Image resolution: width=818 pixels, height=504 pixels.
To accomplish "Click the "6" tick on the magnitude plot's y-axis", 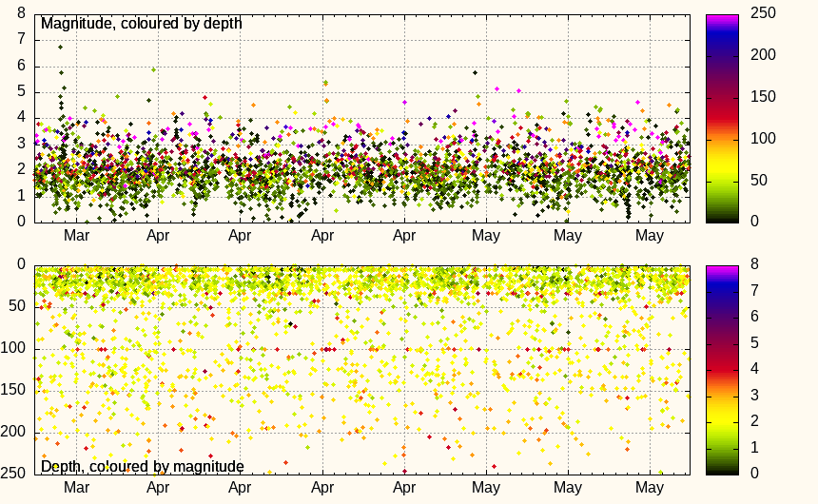I will click(21, 66).
